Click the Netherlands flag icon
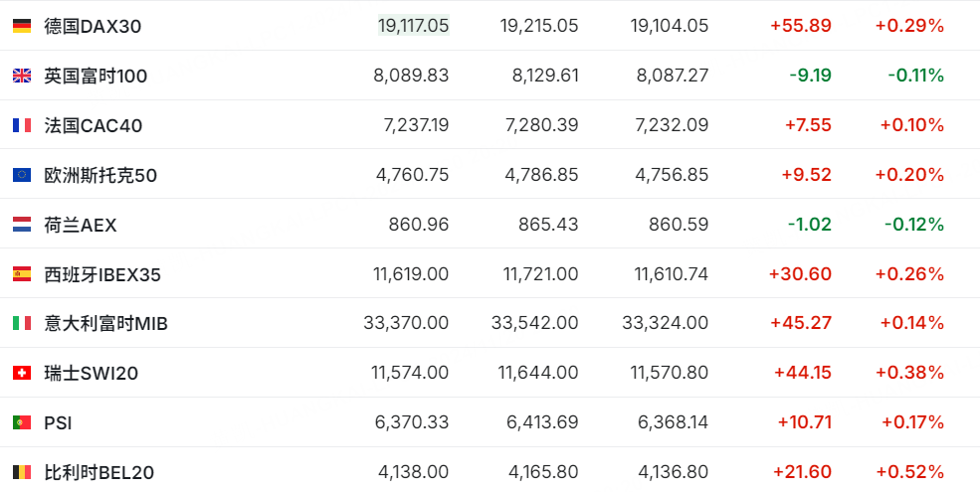Viewport: 980px width, 492px height. click(x=22, y=225)
